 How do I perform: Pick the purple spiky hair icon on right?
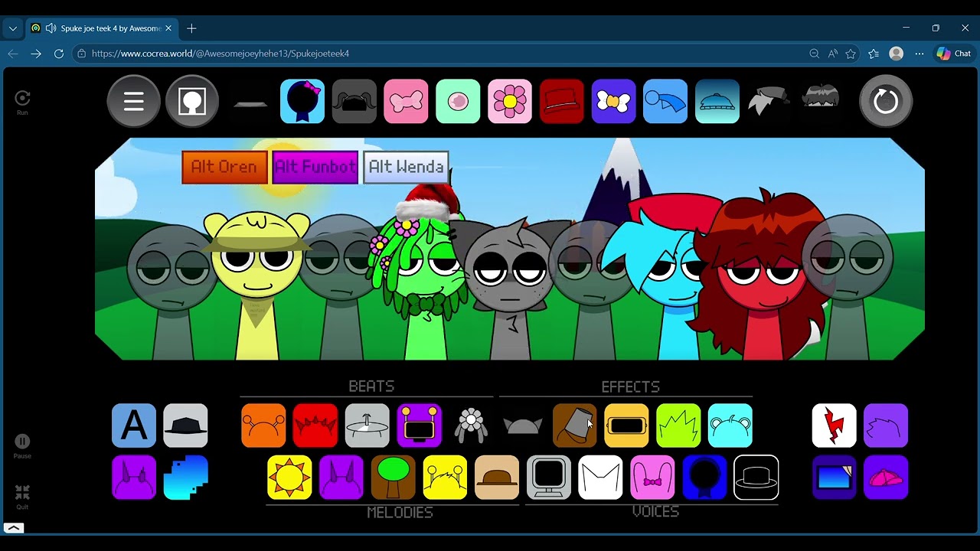(x=886, y=425)
